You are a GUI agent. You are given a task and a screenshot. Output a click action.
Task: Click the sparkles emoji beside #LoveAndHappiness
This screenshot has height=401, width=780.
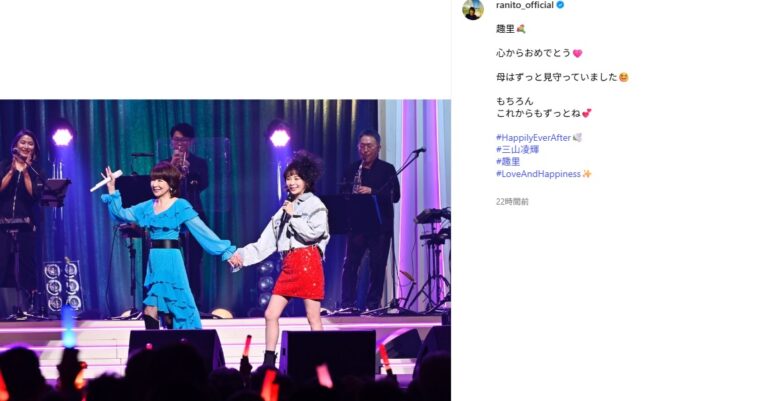pyautogui.click(x=586, y=174)
